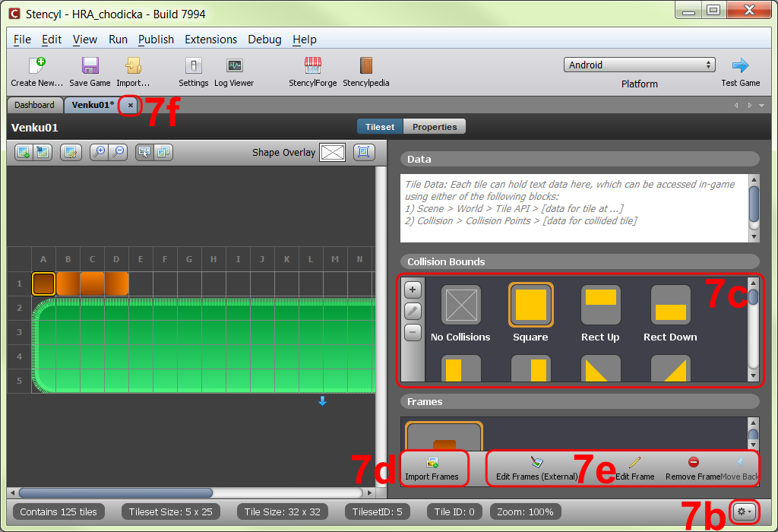Screen dimensions: 778x532
Task: Click the Shape Overlay swatch box
Action: (x=333, y=152)
